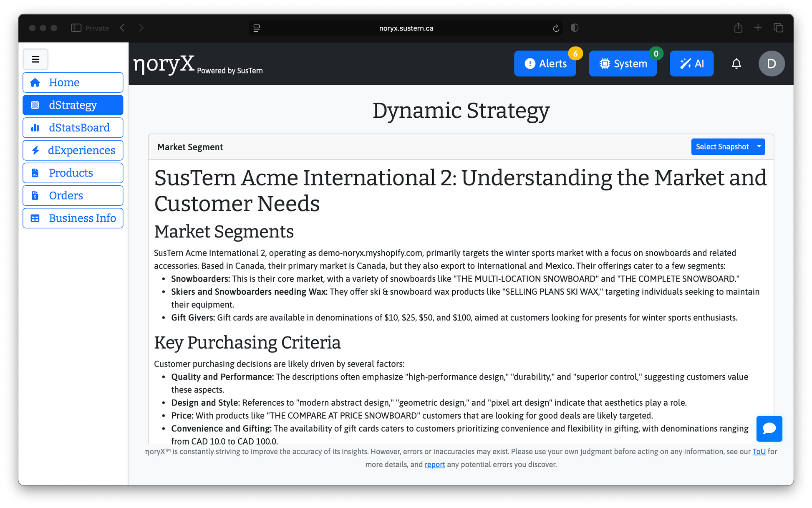Click the Alerts exclamation icon
Screen dimensions: 812x508
click(530, 63)
